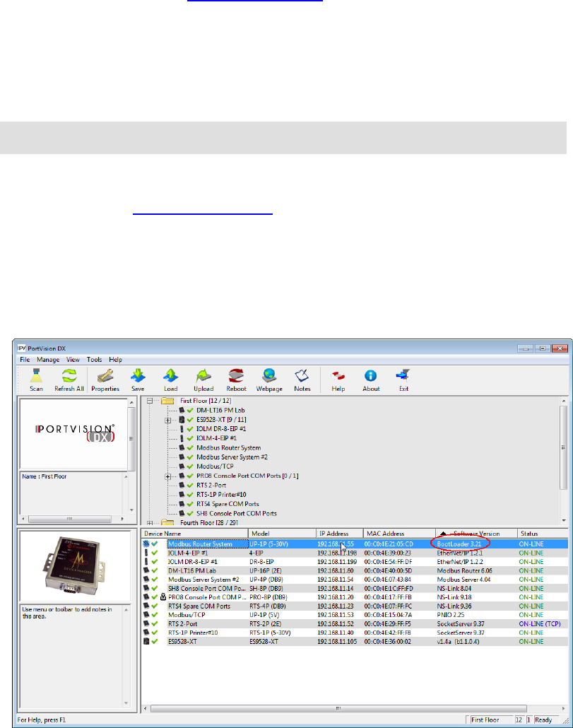573x728 pixels.
Task: Select Modbus Router System in the tree
Action: 228,448
